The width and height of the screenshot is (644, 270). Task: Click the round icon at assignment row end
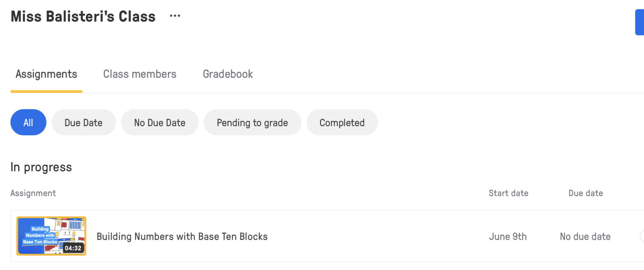(642, 236)
